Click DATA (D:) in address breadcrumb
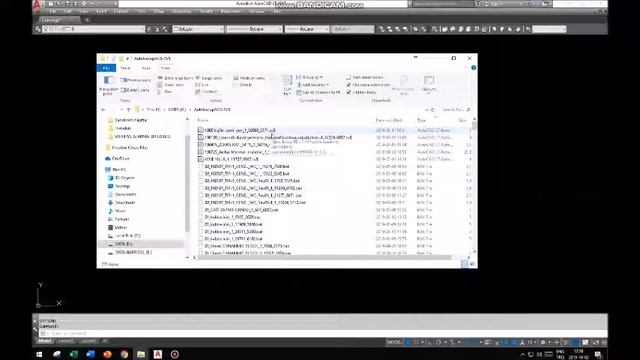 coord(177,110)
